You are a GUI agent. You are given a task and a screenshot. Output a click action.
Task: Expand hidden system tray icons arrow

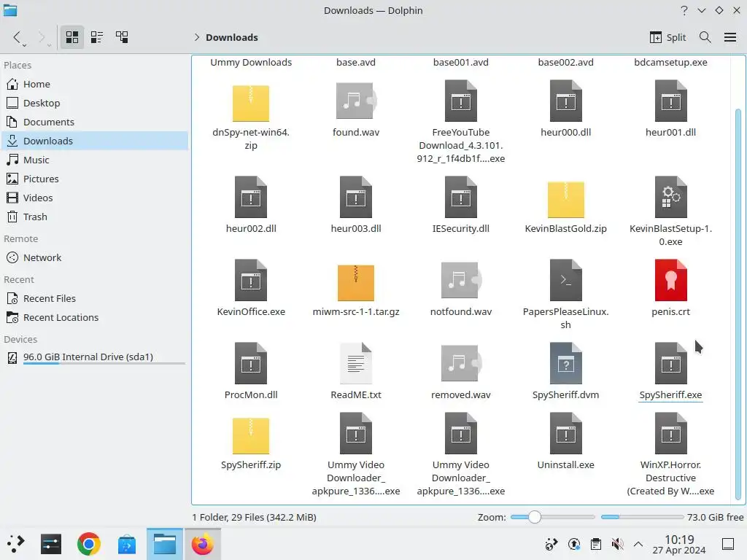click(x=638, y=544)
